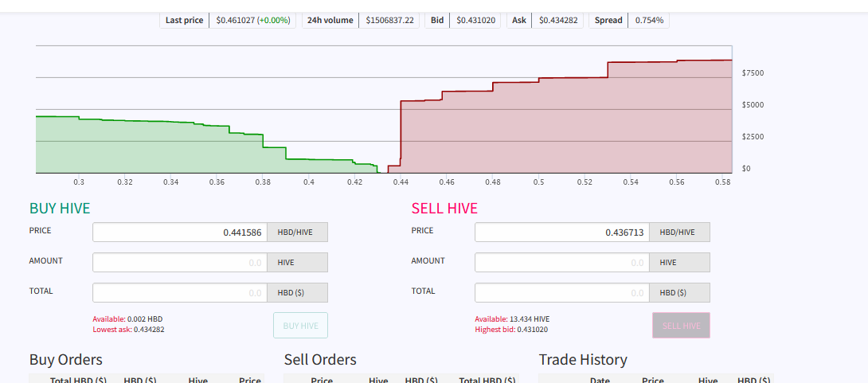The height and width of the screenshot is (383, 868).
Task: Click Available 13.434 HIVE balance link
Action: tap(512, 319)
